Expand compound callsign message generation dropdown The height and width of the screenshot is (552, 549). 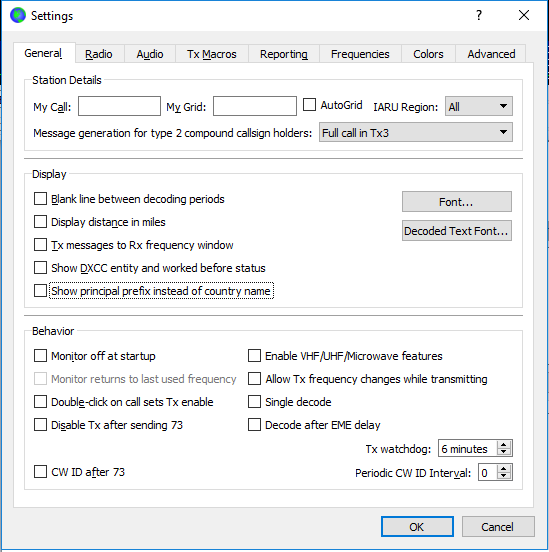coord(416,132)
